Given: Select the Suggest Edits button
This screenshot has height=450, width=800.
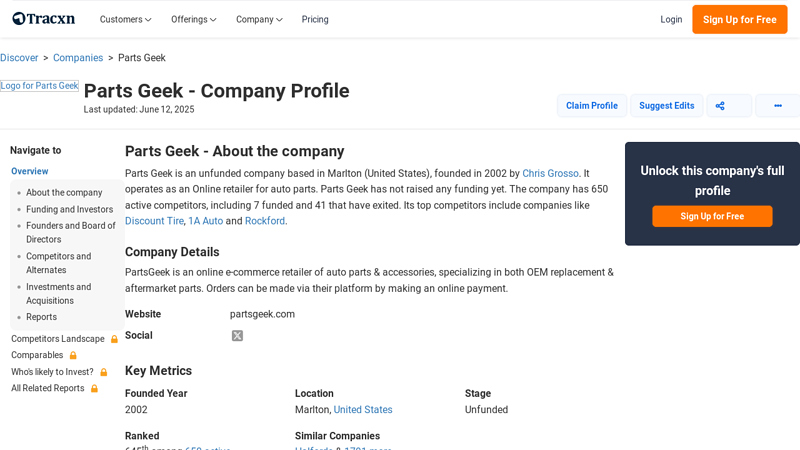Looking at the screenshot, I should tap(666, 106).
